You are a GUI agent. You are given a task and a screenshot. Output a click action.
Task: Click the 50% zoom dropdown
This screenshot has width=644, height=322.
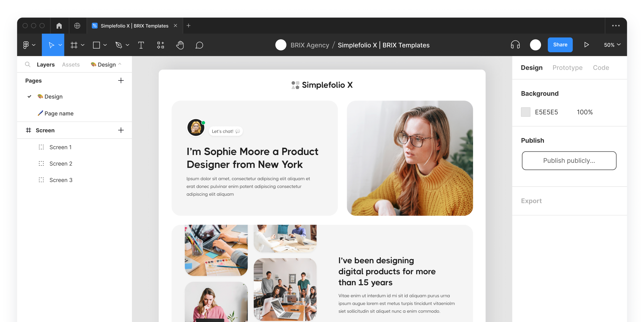(x=612, y=45)
